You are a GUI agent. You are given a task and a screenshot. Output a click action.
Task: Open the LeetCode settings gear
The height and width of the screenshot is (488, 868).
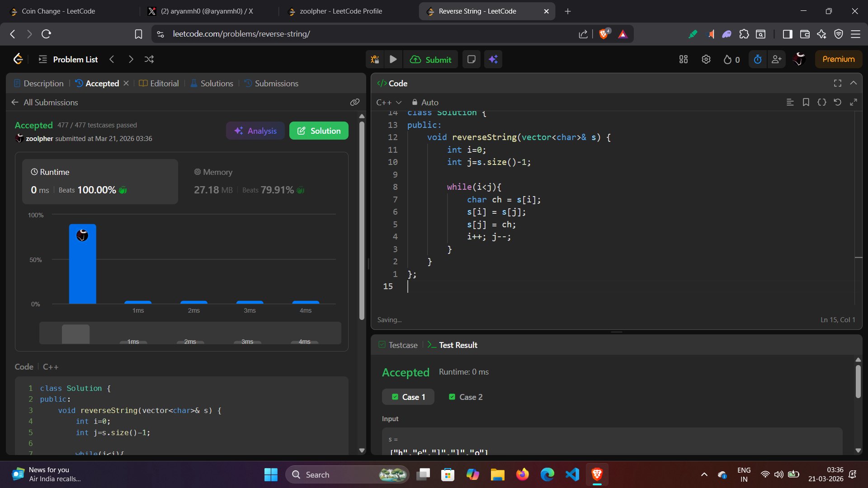(x=706, y=59)
